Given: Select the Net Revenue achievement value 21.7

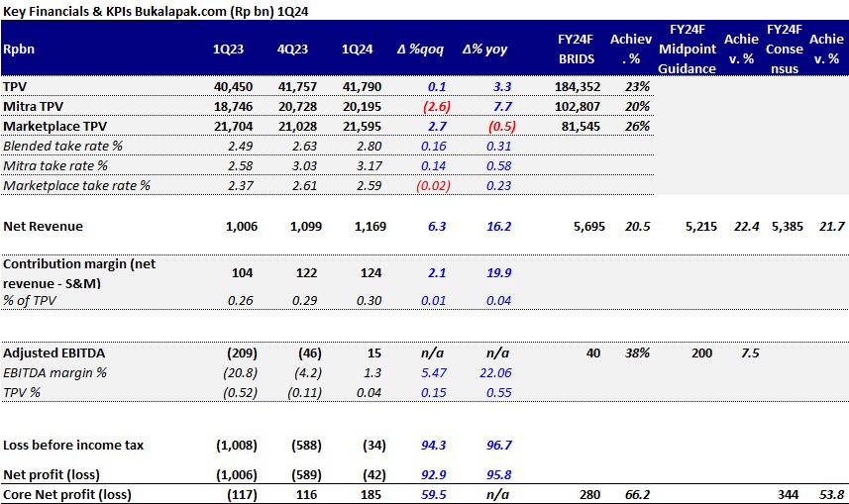Looking at the screenshot, I should (x=832, y=227).
